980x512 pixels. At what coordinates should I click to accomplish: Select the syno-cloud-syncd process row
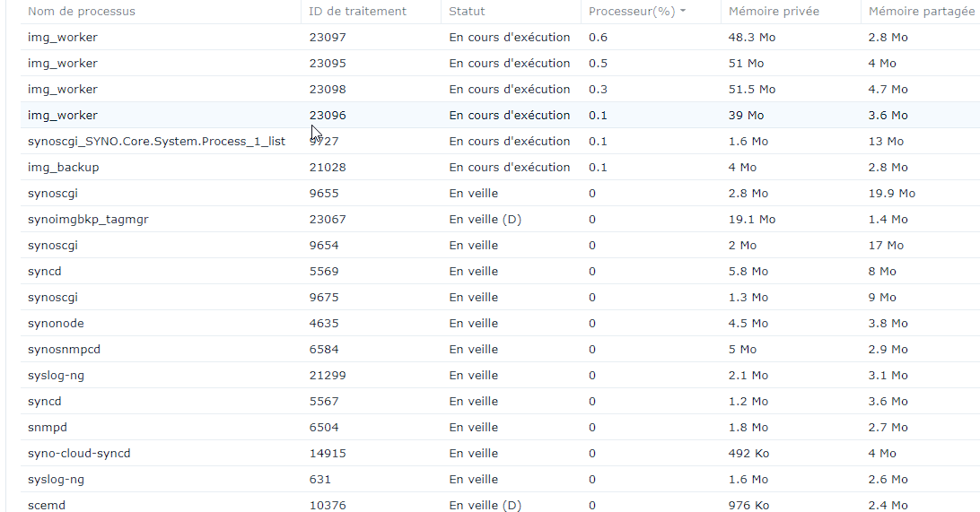pos(500,454)
